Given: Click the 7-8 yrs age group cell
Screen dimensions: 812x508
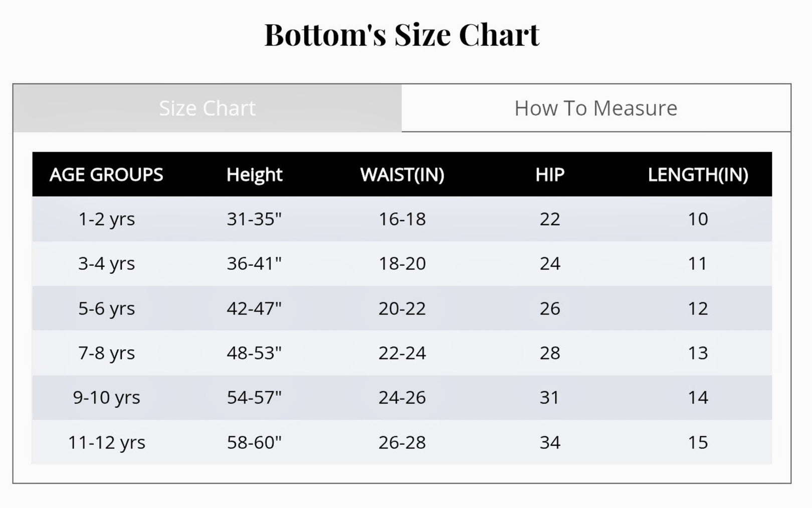Looking at the screenshot, I should click(106, 353).
